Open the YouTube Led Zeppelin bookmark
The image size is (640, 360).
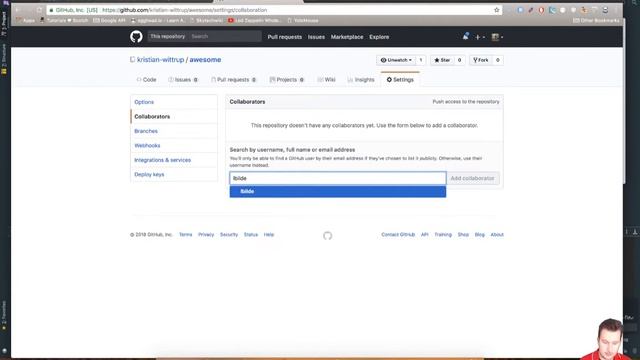pos(254,20)
